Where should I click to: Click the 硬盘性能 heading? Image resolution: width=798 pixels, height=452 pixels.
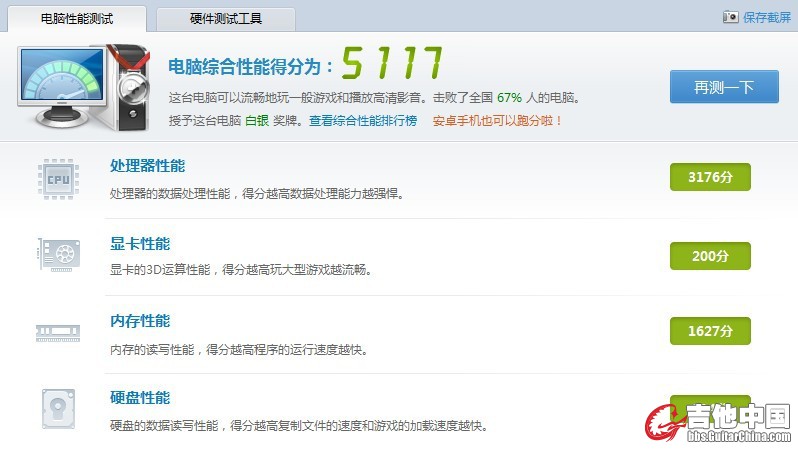[x=140, y=398]
